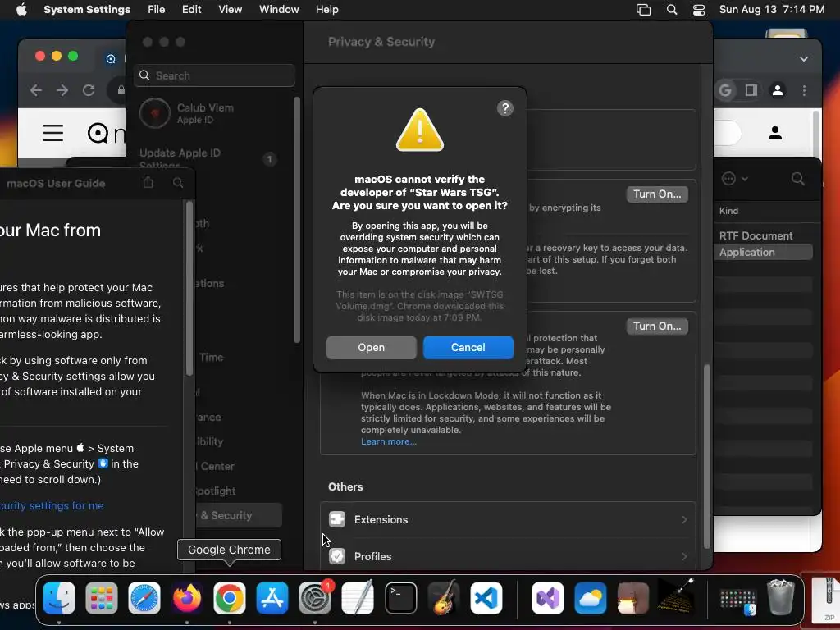Open Stage Manager menu bar icon
Screen dimensions: 840x630
click(643, 10)
